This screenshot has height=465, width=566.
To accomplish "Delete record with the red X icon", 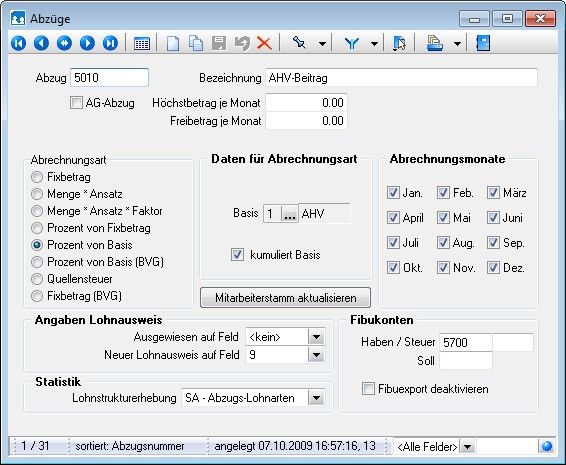I will coord(265,44).
